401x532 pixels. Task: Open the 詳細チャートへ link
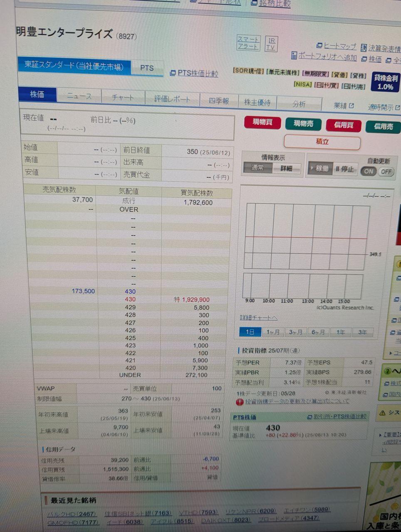258,318
